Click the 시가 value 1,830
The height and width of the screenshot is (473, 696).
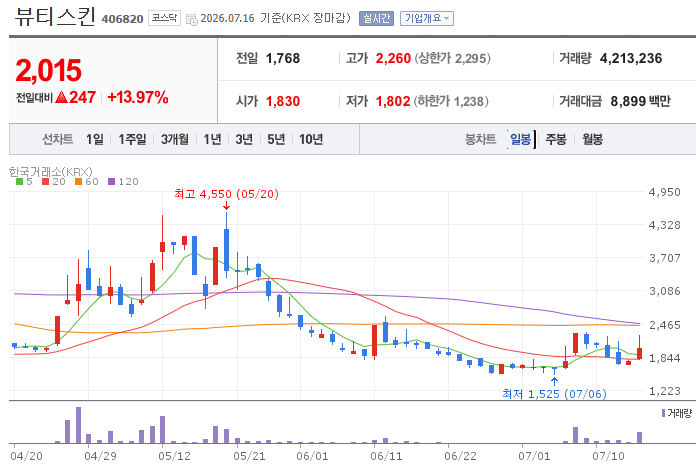(283, 101)
